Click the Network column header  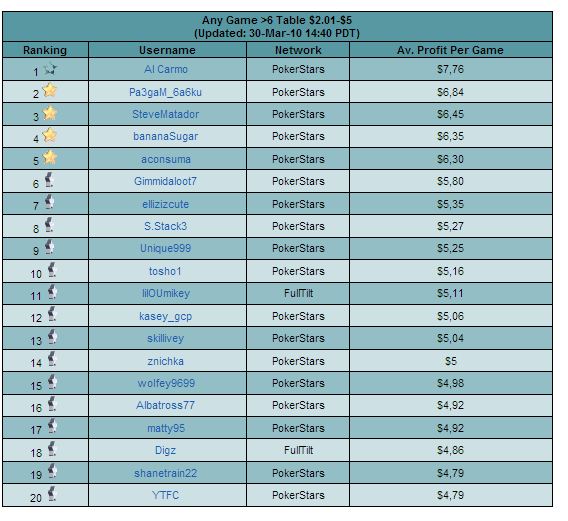pyautogui.click(x=298, y=50)
